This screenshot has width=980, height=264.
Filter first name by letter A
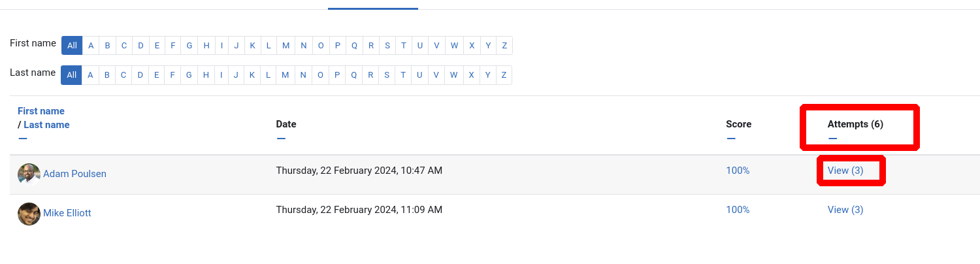[x=91, y=46]
